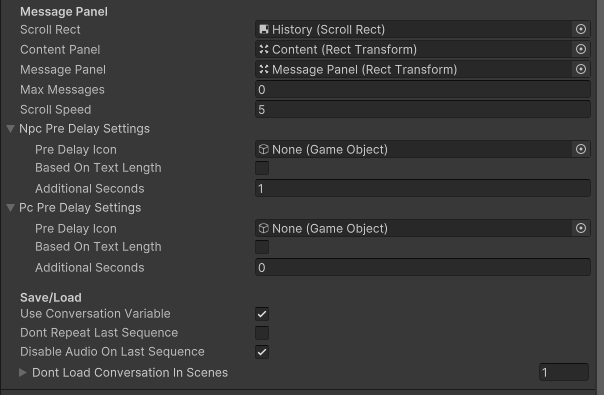
Task: Collapse Npc Pre Delay Settings foldout
Action: pyautogui.click(x=11, y=129)
